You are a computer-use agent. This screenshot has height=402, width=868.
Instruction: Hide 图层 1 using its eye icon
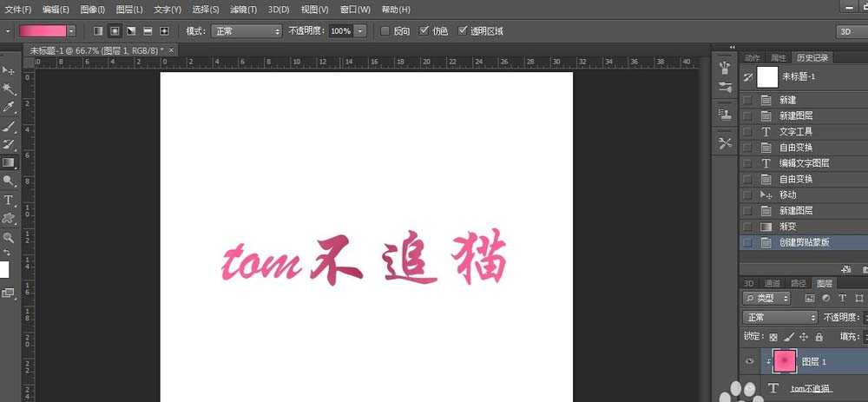(x=749, y=361)
